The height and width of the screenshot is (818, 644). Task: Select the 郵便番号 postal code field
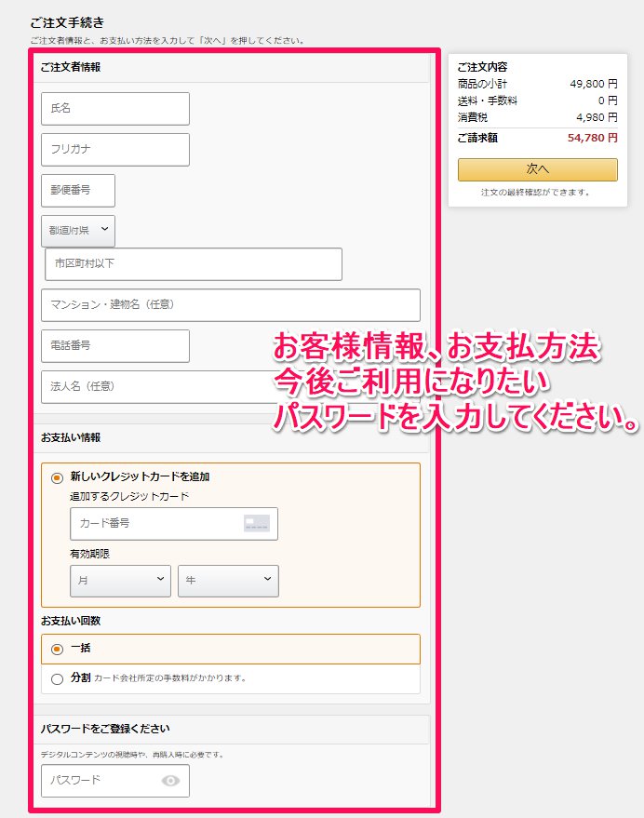[x=78, y=191]
